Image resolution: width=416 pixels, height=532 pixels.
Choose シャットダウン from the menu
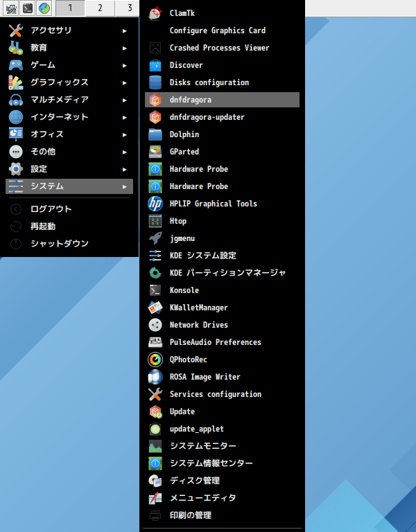pyautogui.click(x=69, y=244)
